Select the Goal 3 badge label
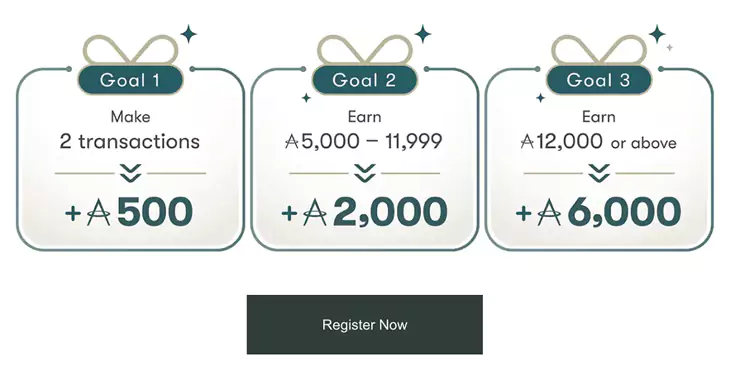This screenshot has height=380, width=740. tap(598, 80)
